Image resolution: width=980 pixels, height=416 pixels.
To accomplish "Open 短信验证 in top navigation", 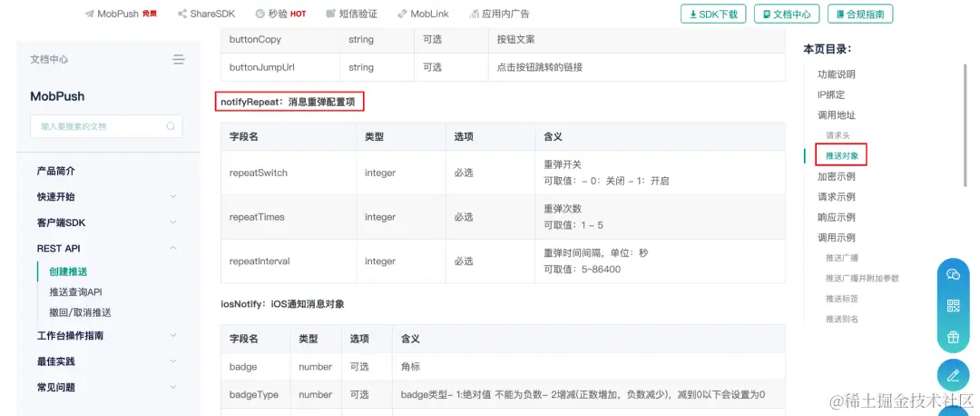I will coord(352,14).
